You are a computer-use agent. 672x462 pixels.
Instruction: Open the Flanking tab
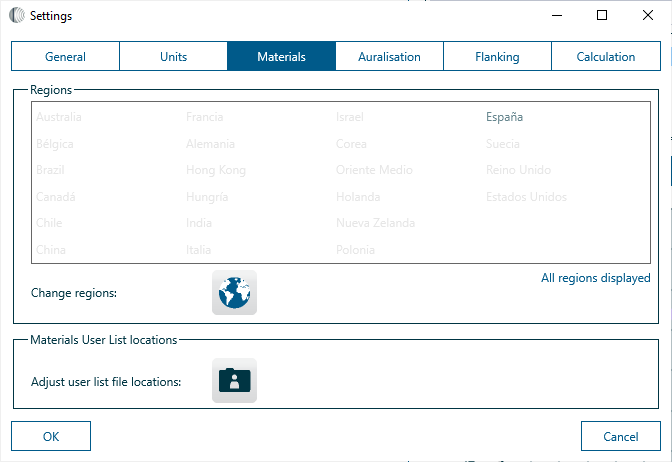(x=497, y=56)
